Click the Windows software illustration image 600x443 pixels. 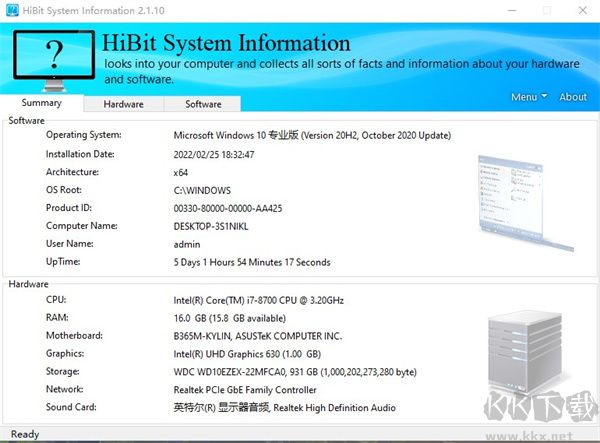click(526, 203)
